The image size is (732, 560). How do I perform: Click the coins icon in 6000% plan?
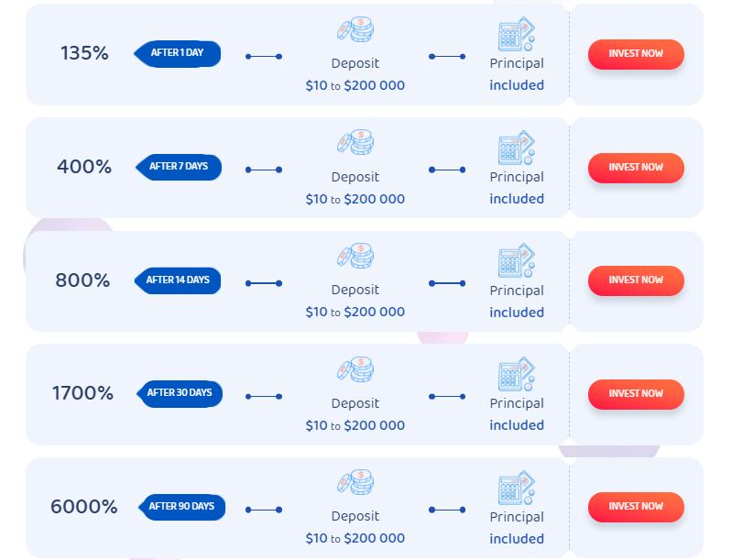tap(355, 482)
